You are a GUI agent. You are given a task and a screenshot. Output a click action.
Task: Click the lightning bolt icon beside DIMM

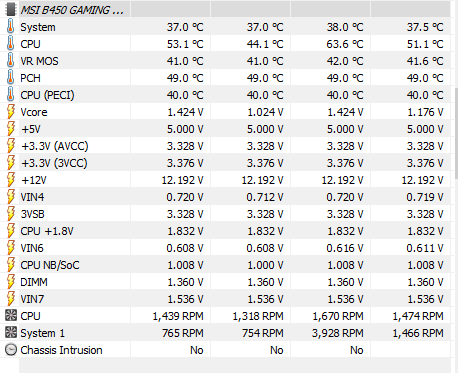pos(11,282)
